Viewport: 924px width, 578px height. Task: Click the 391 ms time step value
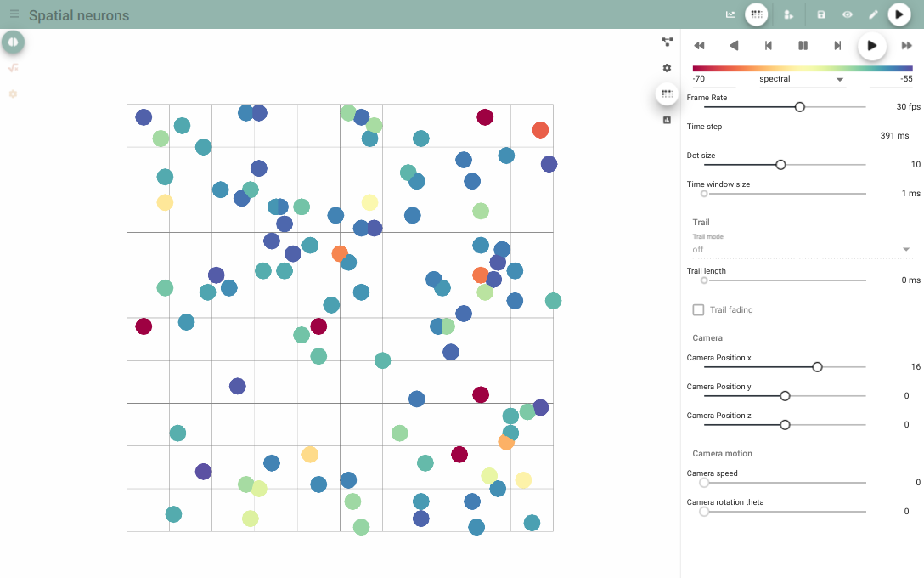coord(894,136)
